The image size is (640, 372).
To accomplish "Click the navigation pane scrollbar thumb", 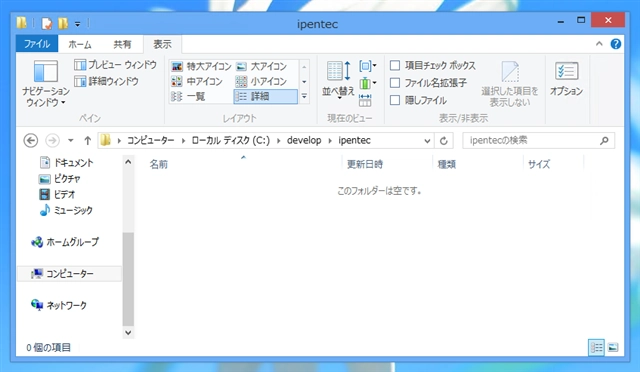I will click(x=128, y=279).
